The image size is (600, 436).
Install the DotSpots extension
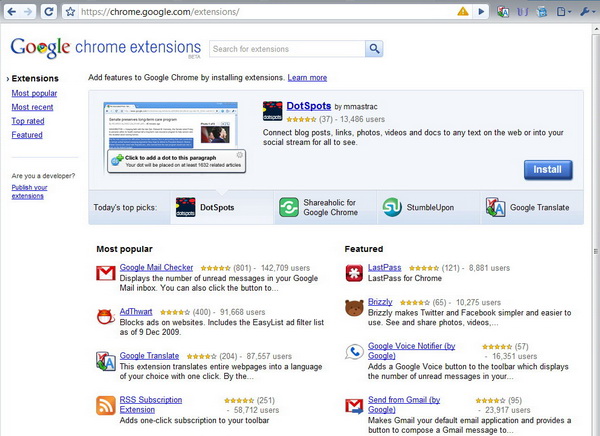tap(548, 170)
